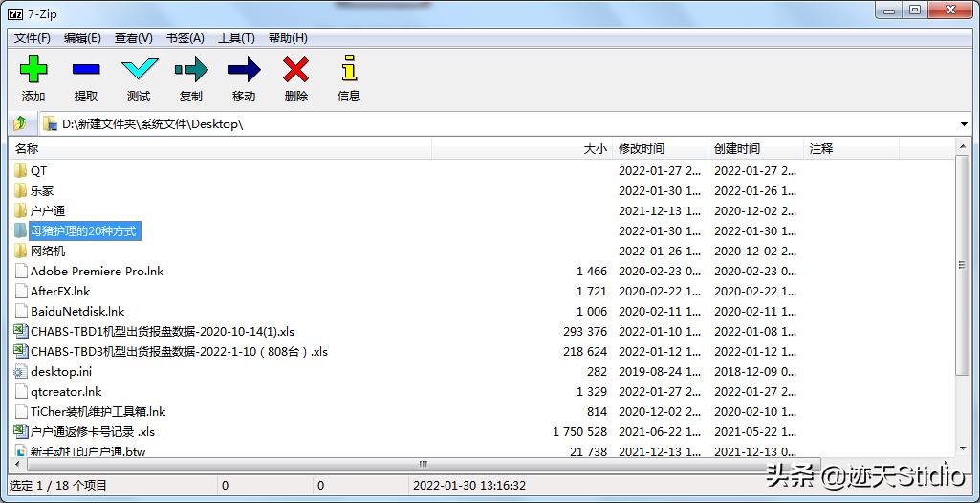
Task: Select the QT folder name
Action: pyautogui.click(x=39, y=170)
